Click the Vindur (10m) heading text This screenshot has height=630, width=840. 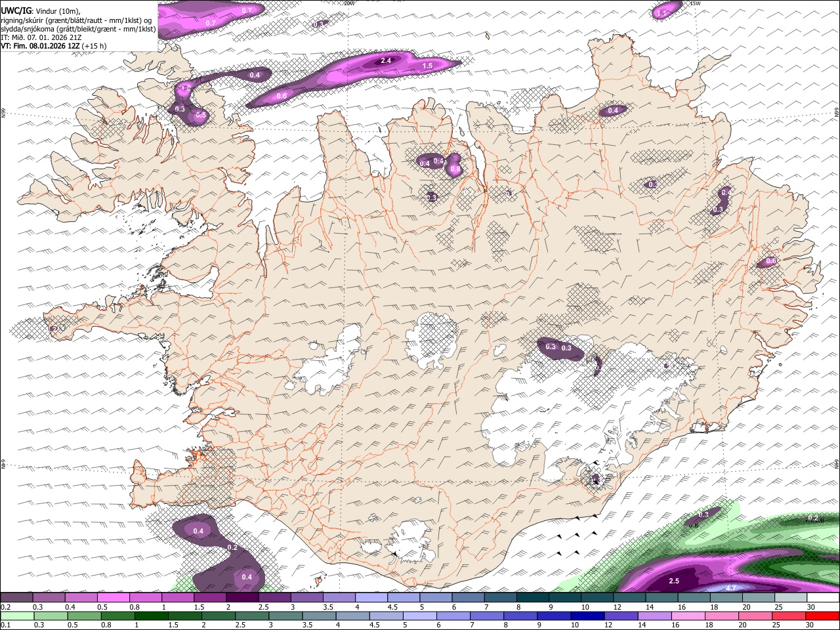[x=58, y=11]
